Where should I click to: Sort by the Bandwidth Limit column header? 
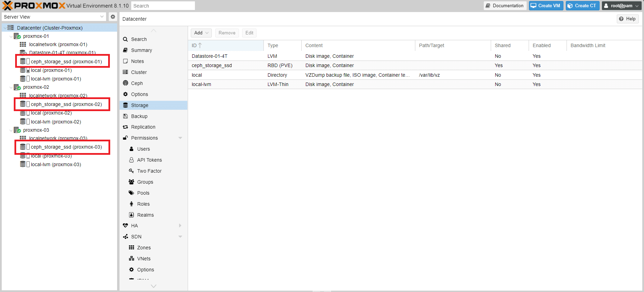tap(604, 45)
